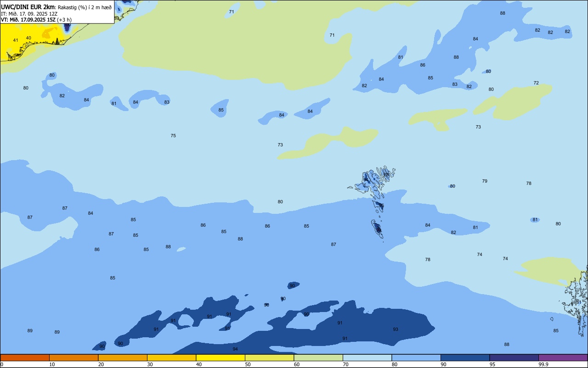
Task: Pick the 50–60 yellow-green legend swatch
Action: pos(269,357)
